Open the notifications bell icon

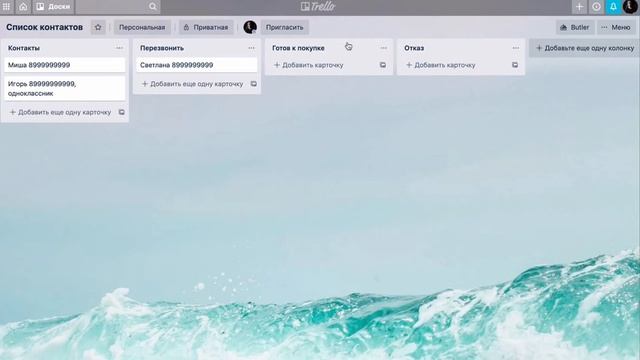coord(613,7)
